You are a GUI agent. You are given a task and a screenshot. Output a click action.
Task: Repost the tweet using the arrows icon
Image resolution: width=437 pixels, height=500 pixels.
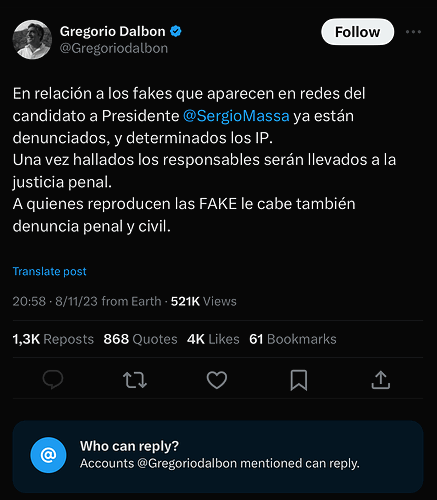135,380
